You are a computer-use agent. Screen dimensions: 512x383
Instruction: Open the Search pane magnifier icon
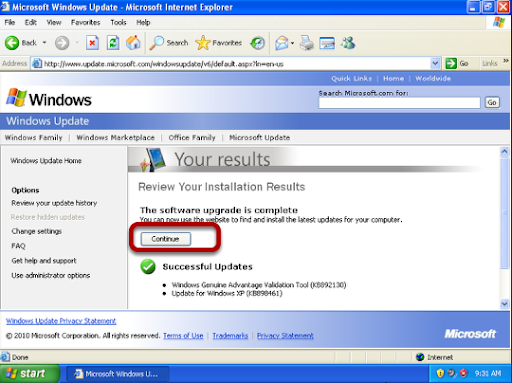point(156,43)
